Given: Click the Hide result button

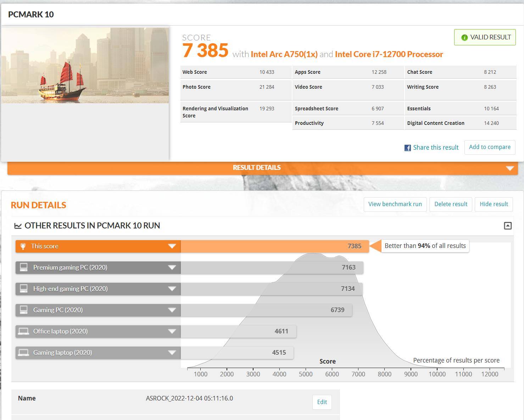Looking at the screenshot, I should click(494, 204).
